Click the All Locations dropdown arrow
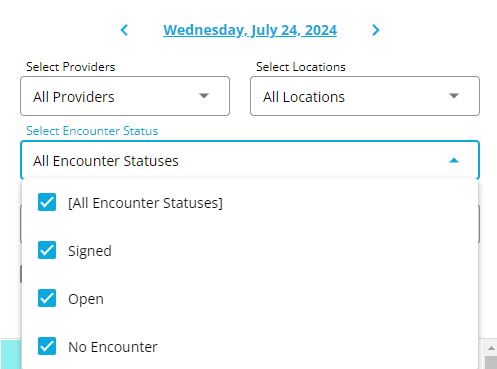Screen dimensions: 497x369 coord(454,96)
